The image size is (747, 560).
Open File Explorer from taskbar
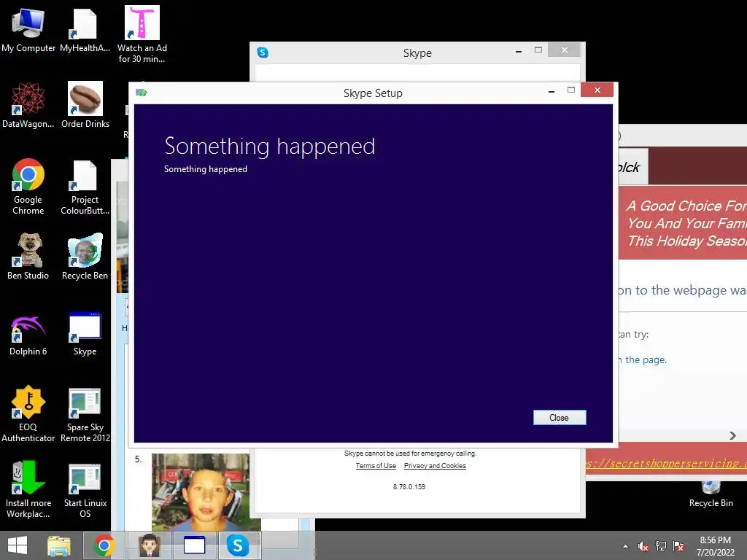click(59, 545)
